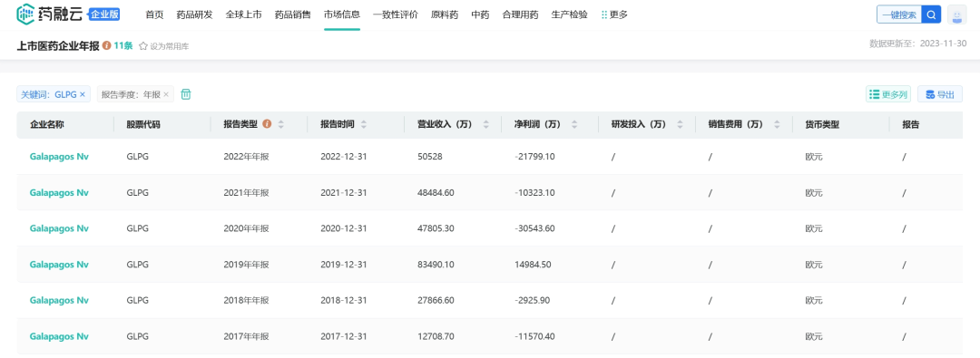Remove the 报告季度 年报 filter tag
This screenshot has width=980, height=358.
tap(166, 94)
